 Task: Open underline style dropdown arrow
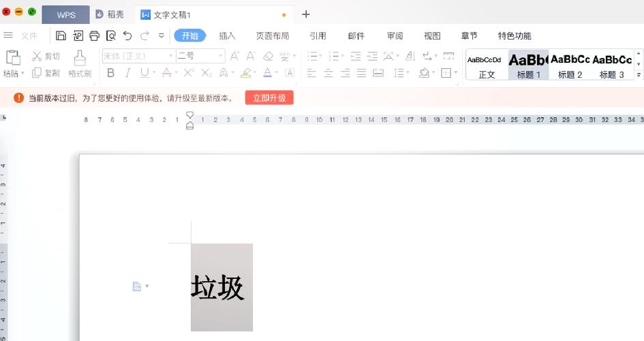(x=154, y=73)
